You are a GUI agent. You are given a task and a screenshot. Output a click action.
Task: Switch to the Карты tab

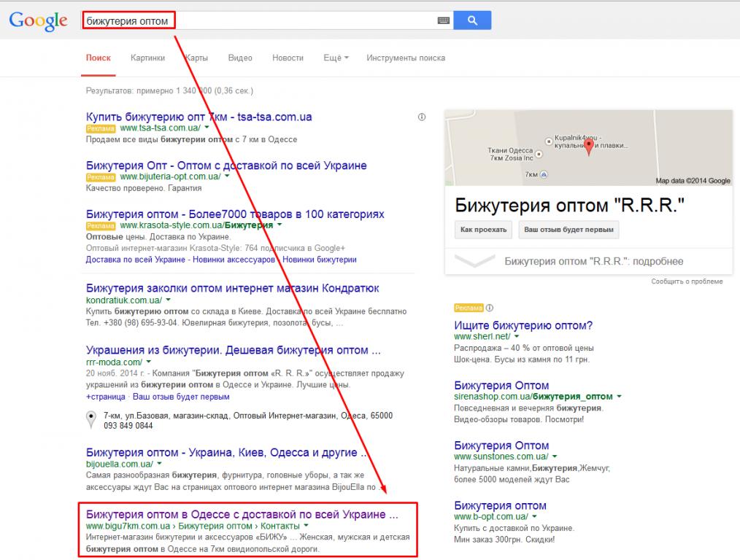196,58
